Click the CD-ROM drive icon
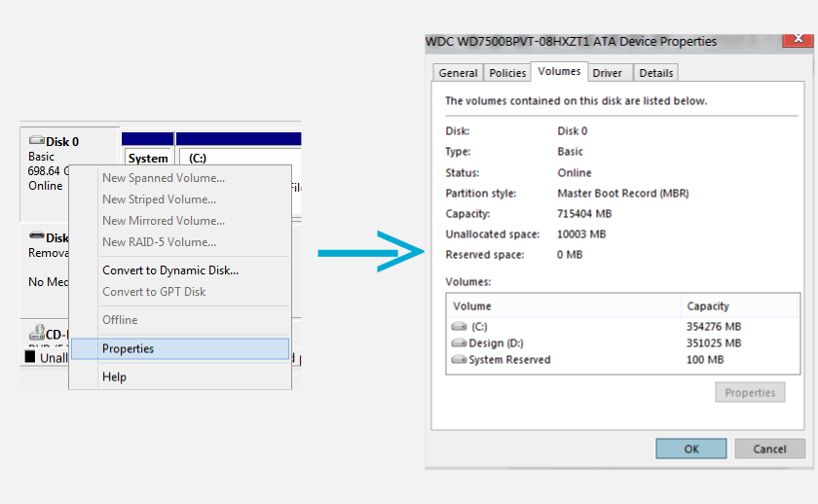Screen dimensions: 818x504 (x=37, y=334)
